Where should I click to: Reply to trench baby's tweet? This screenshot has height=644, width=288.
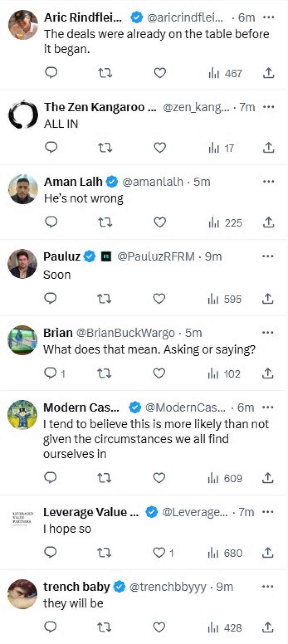(x=50, y=627)
